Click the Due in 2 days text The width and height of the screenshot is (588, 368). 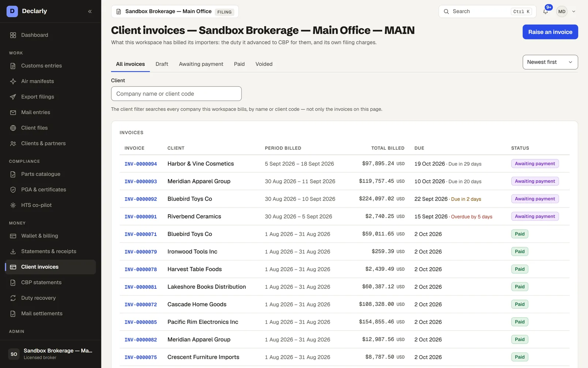[x=466, y=199]
